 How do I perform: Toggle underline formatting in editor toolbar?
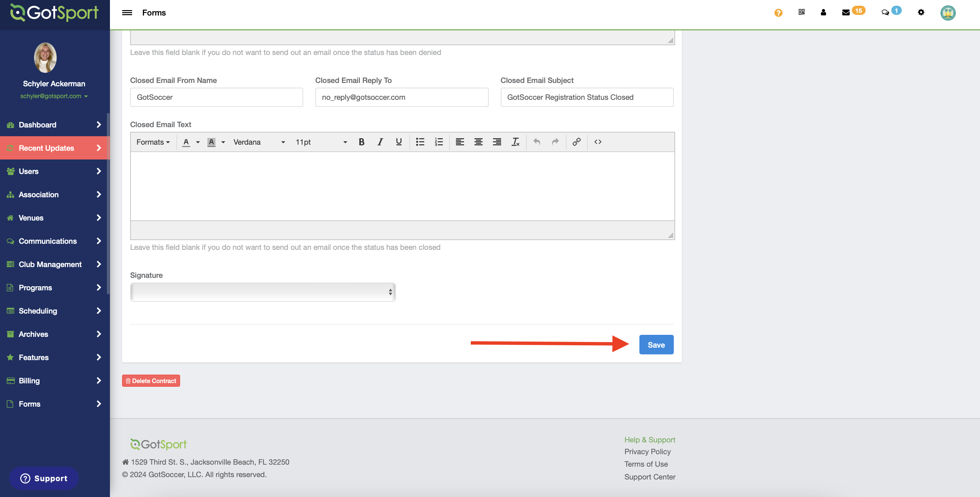click(x=398, y=142)
